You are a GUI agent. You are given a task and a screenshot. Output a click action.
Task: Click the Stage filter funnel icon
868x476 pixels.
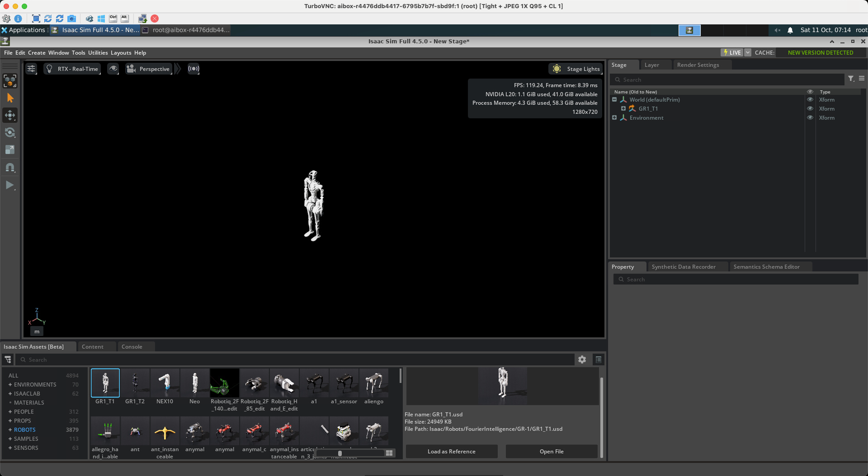tap(851, 79)
